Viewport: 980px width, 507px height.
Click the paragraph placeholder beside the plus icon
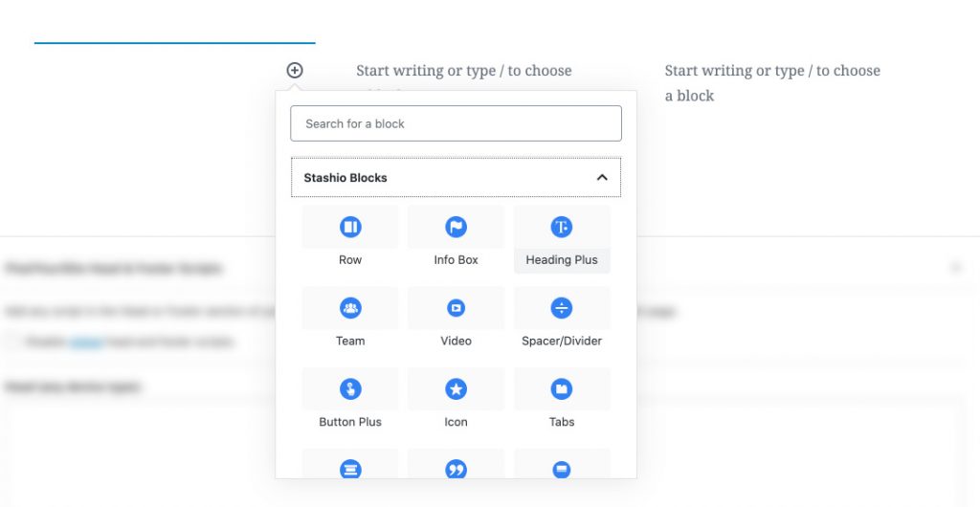(x=464, y=71)
